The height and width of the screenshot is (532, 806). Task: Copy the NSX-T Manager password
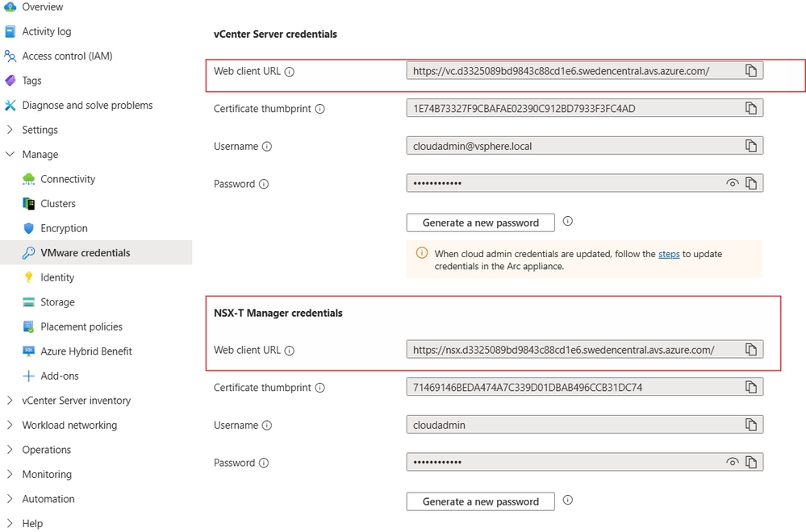751,462
